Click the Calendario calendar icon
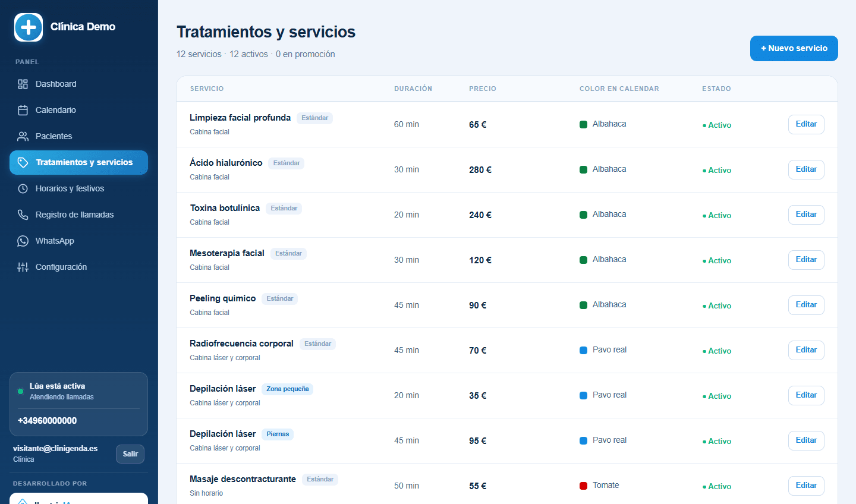 coord(23,110)
